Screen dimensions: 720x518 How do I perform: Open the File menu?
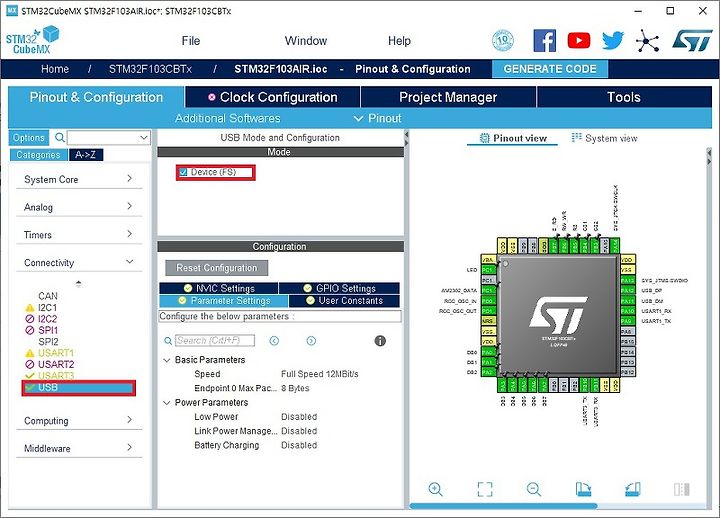click(191, 41)
